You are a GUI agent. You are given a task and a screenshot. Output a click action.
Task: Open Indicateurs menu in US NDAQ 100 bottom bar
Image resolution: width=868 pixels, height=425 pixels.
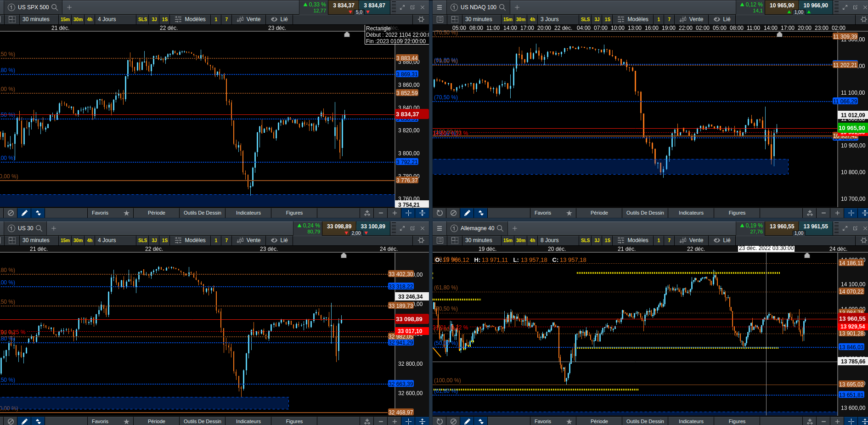pyautogui.click(x=691, y=213)
